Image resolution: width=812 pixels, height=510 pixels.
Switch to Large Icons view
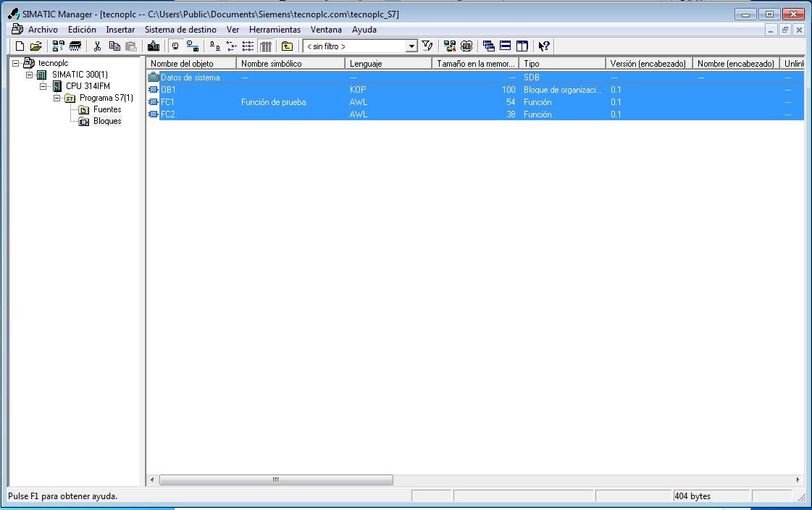(214, 46)
